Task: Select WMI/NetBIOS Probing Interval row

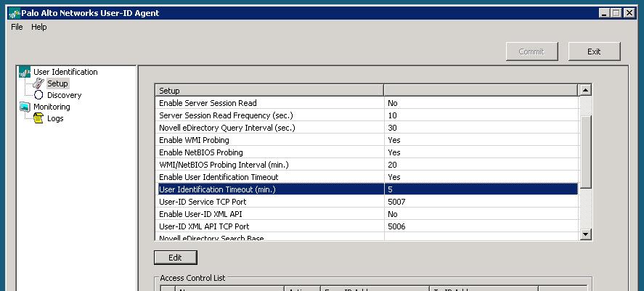Action: (x=367, y=165)
